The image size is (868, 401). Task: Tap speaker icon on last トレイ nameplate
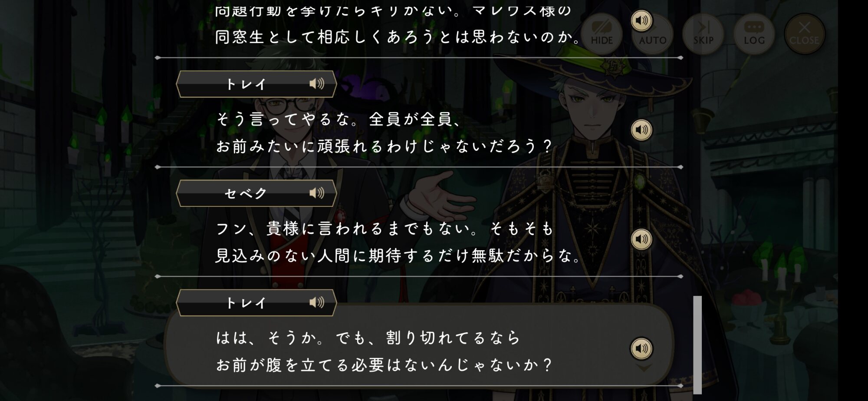tap(317, 302)
